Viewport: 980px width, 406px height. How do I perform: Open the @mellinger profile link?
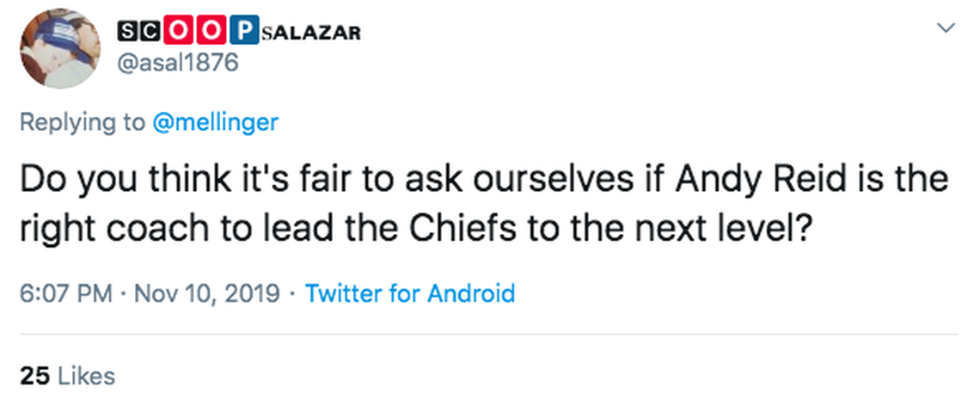215,122
